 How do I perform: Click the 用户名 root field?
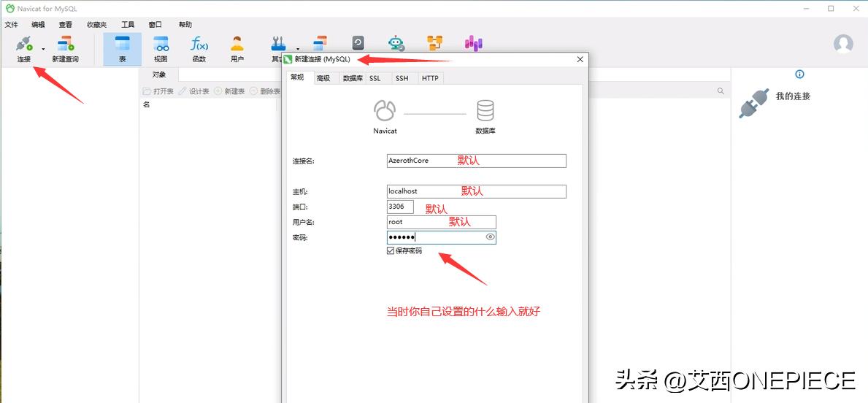coord(441,222)
